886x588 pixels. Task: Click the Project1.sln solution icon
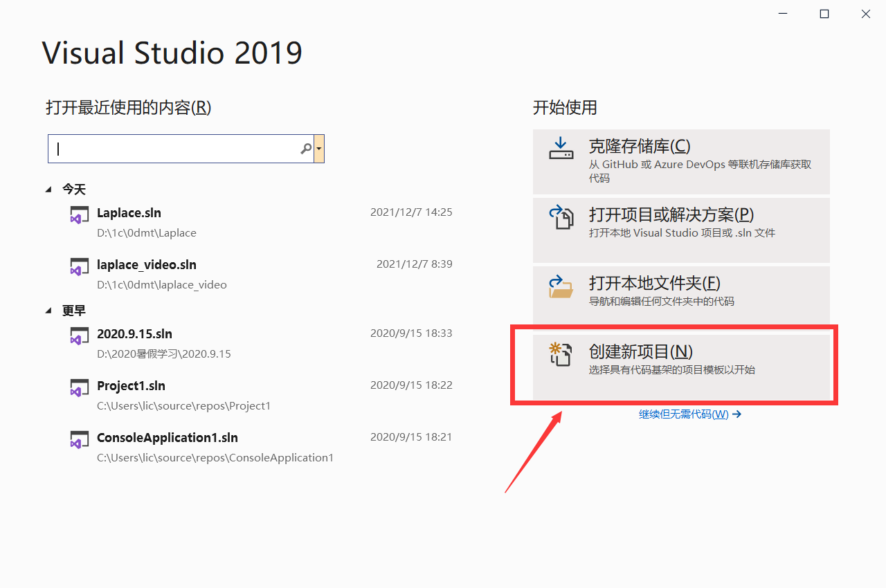point(79,387)
